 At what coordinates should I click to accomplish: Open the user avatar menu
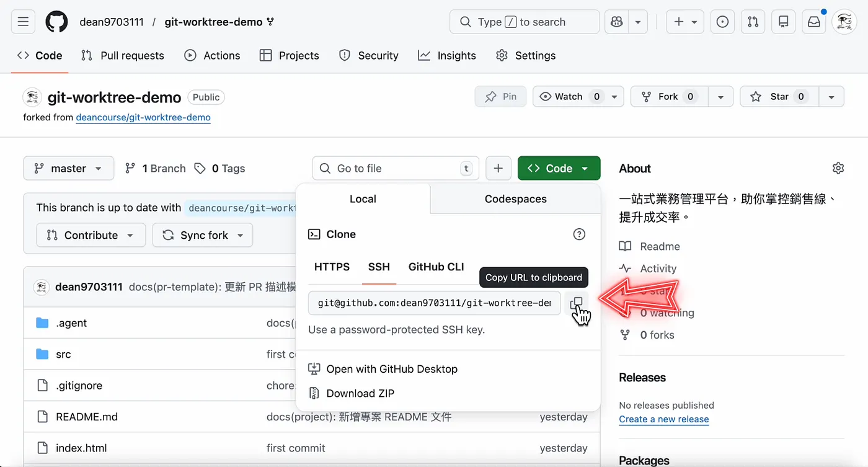[x=844, y=22]
